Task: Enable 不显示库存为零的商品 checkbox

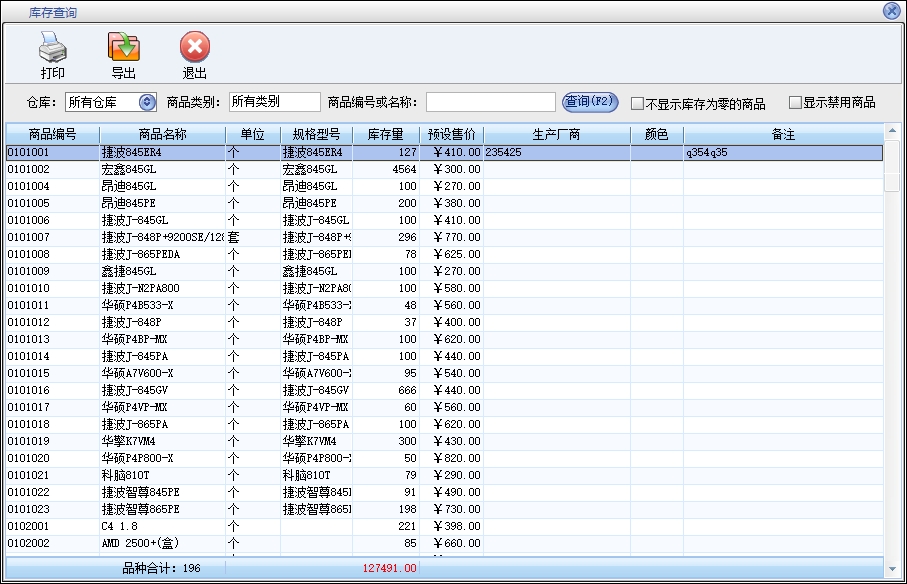Action: (x=637, y=103)
